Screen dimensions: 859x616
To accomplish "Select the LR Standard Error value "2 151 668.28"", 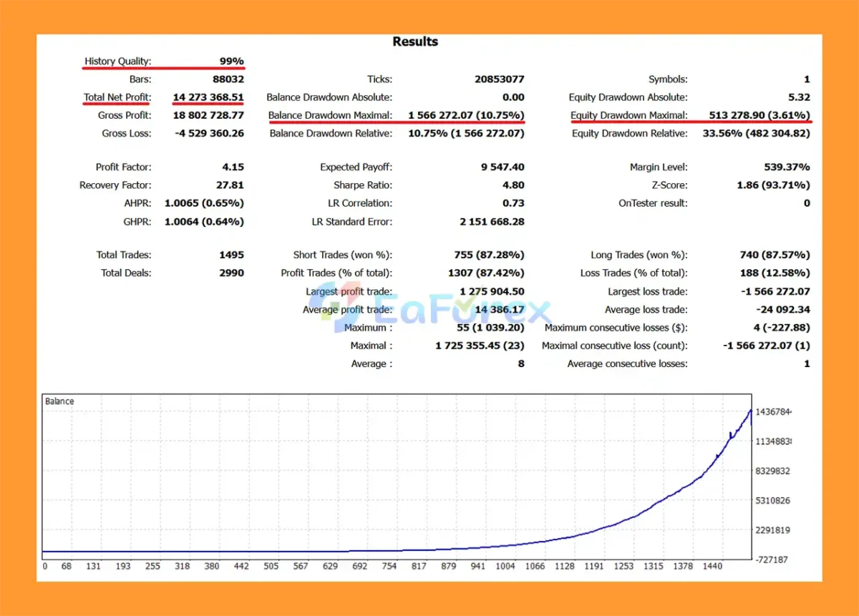I will tap(492, 221).
